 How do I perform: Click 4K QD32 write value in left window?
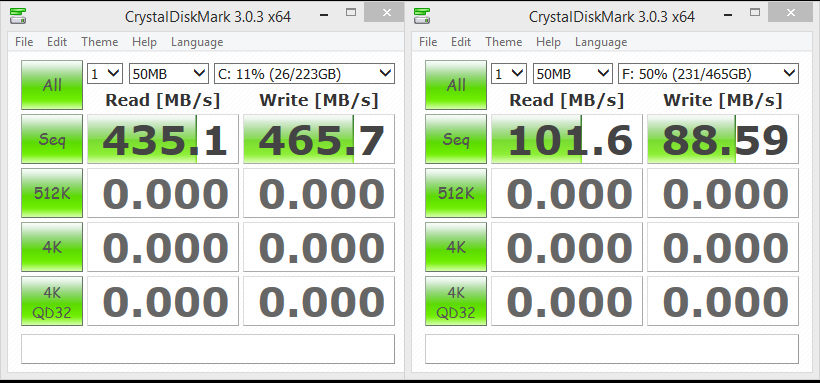point(319,301)
